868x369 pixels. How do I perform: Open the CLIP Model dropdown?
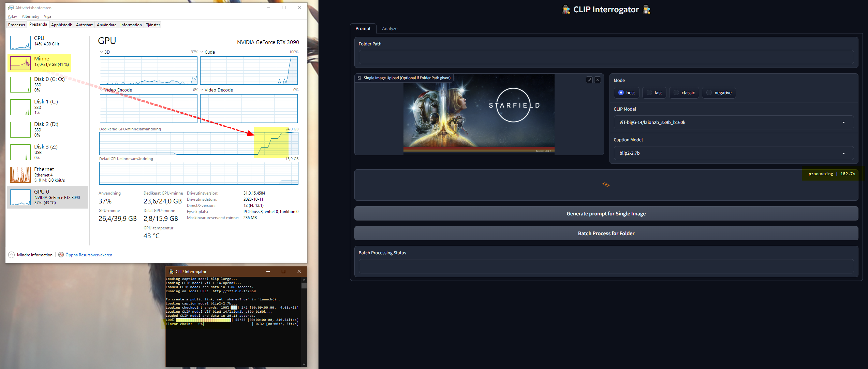point(733,123)
